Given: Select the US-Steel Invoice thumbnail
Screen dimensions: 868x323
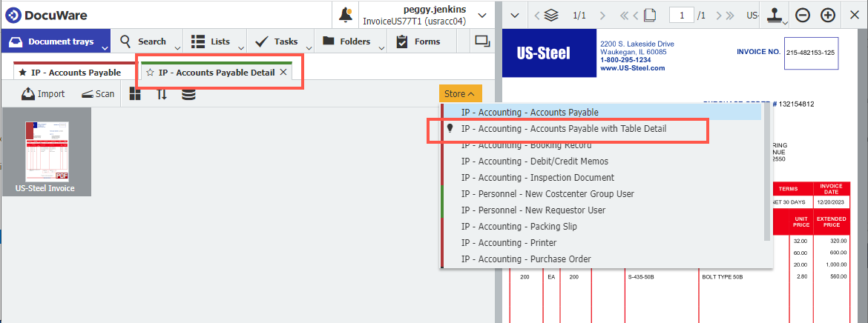Looking at the screenshot, I should coord(46,152).
